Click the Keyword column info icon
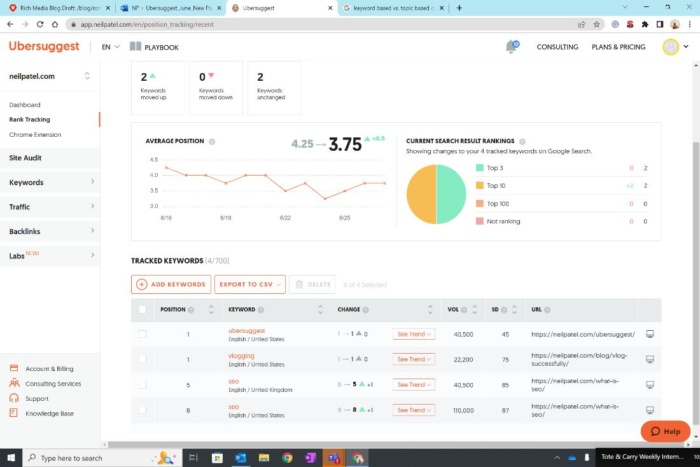 pyautogui.click(x=261, y=310)
